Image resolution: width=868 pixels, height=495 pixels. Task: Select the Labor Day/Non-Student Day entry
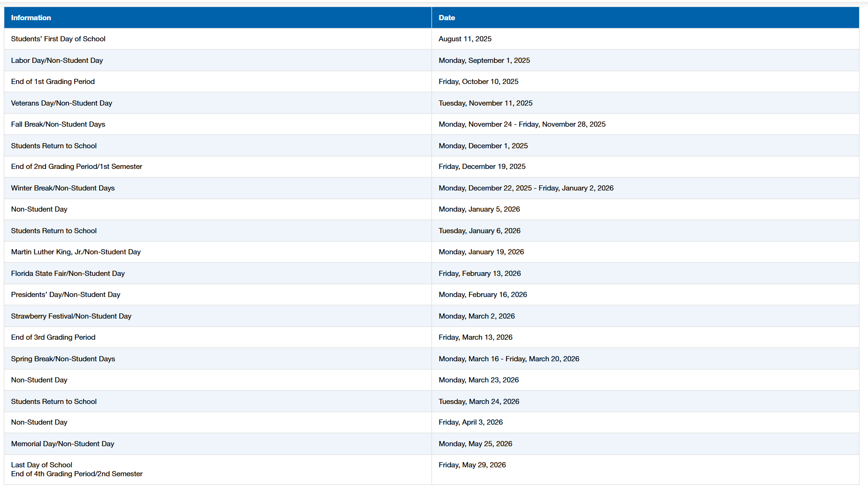pyautogui.click(x=57, y=60)
